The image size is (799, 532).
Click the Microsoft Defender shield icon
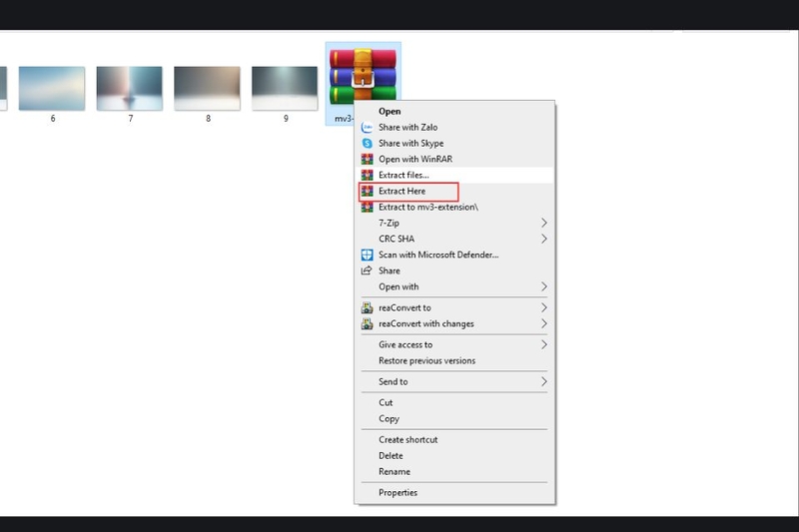(367, 255)
